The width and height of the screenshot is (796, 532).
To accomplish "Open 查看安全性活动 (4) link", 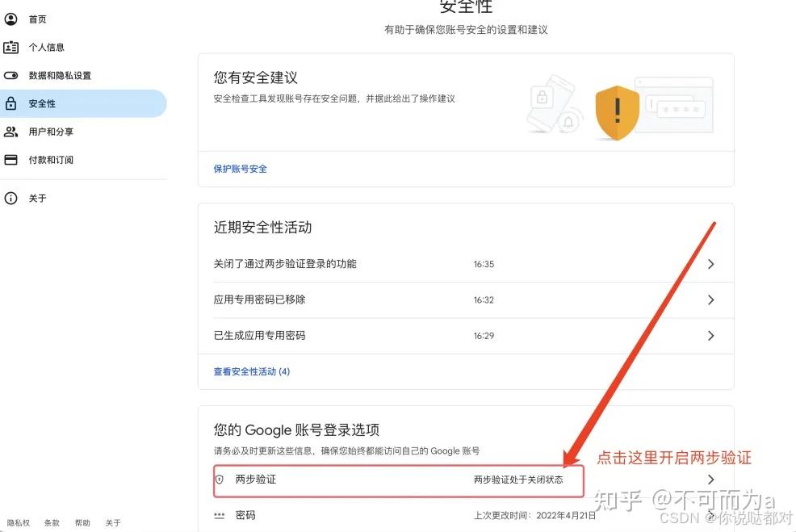I will 251,371.
